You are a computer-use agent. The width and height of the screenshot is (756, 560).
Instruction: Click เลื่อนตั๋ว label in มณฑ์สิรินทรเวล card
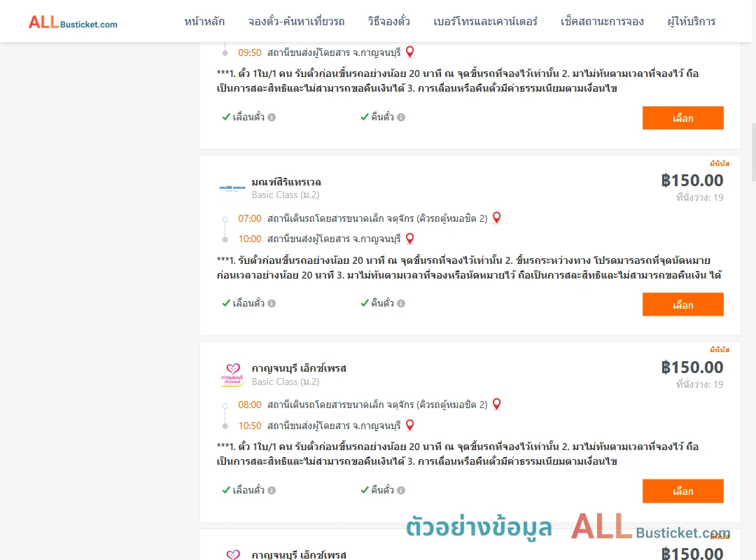click(x=248, y=303)
